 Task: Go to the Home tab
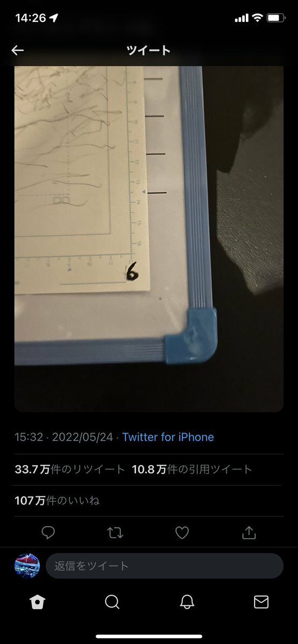click(x=37, y=602)
